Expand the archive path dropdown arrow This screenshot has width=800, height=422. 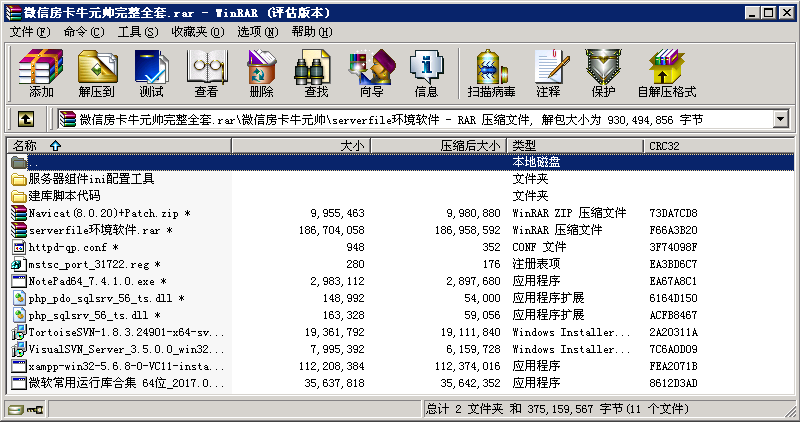[x=780, y=120]
